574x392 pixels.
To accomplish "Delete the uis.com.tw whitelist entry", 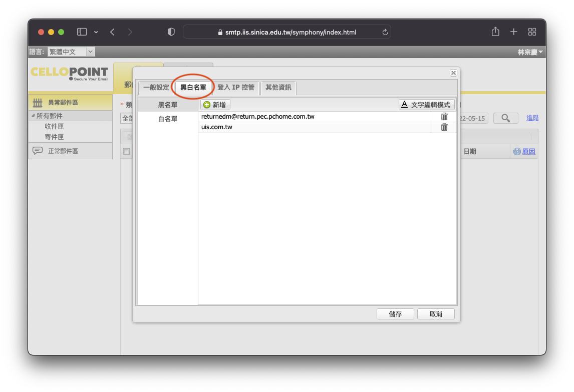I will 444,127.
